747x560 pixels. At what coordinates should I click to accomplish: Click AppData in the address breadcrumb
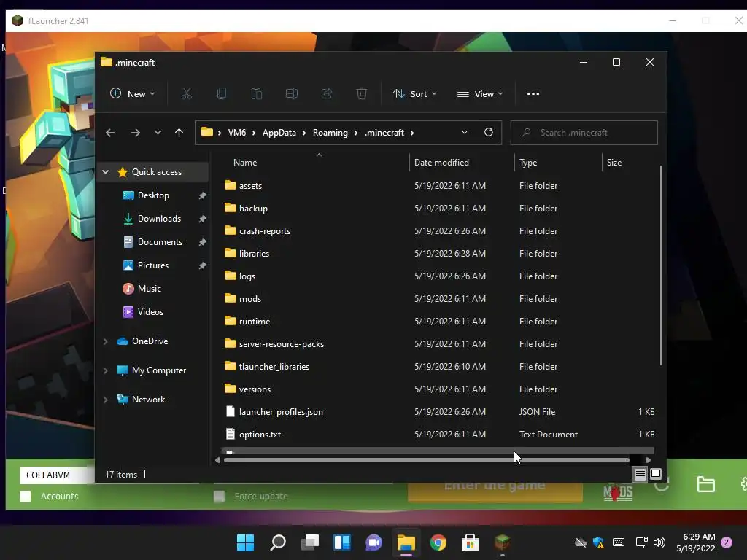(279, 133)
